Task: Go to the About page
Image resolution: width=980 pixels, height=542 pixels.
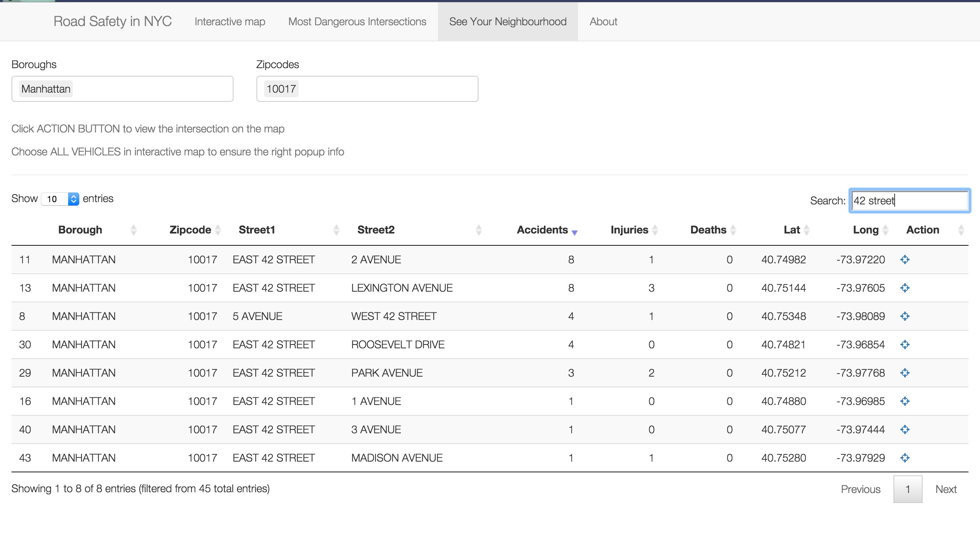Action: pos(603,22)
